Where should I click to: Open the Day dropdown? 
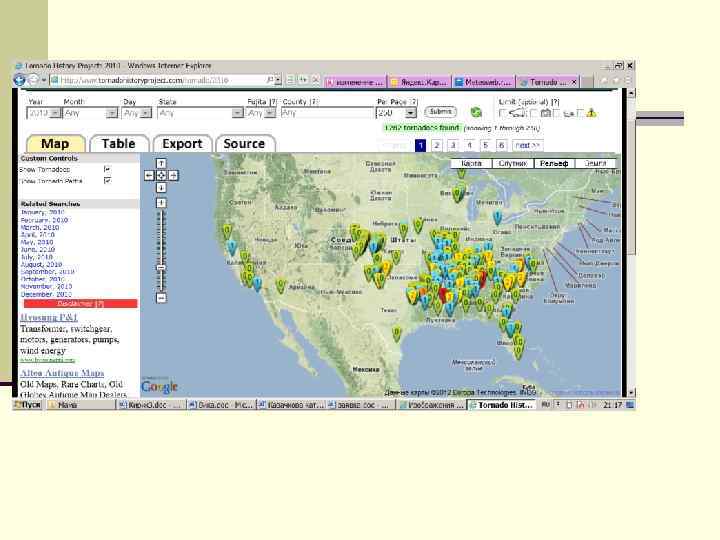point(137,113)
